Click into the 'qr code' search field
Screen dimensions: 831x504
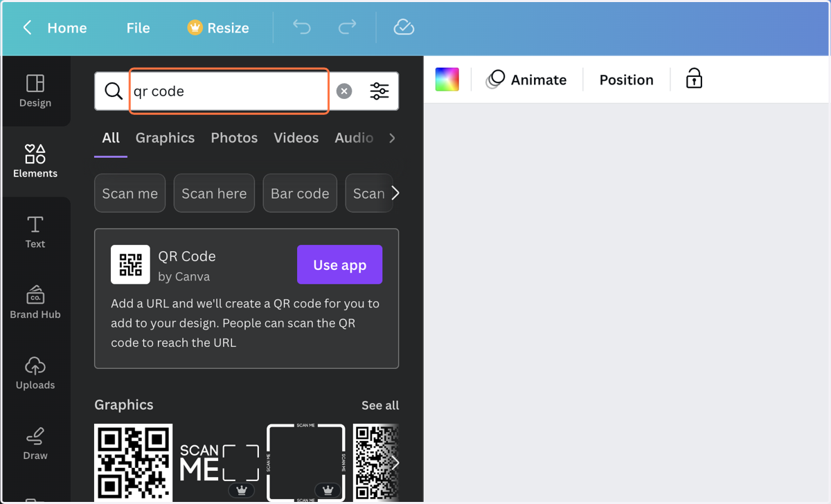point(229,91)
